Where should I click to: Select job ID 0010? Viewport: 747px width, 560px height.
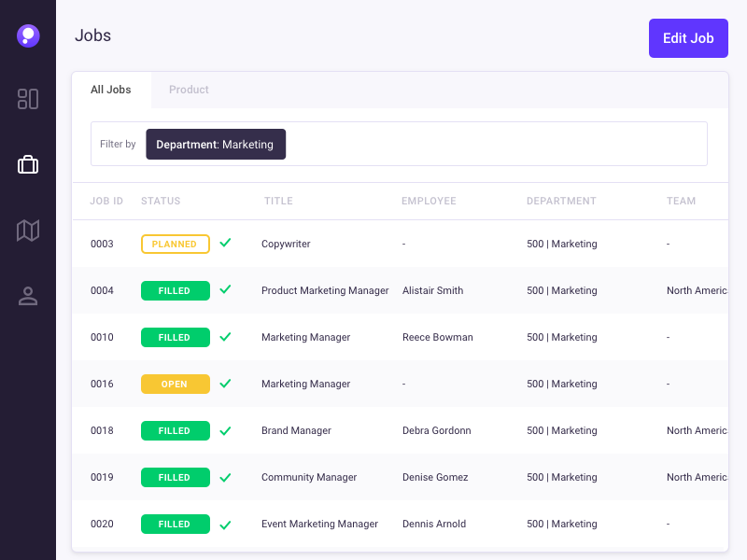(102, 337)
